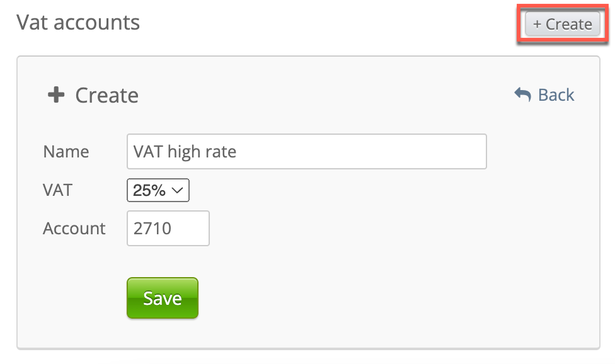The image size is (615, 364).
Task: Click the 2710 value in the Account field
Action: 152,228
